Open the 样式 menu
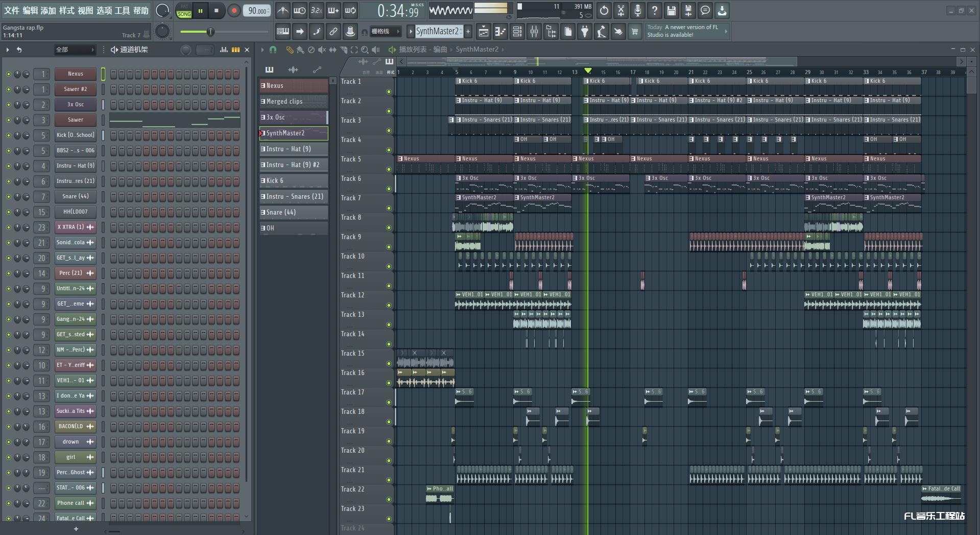 pos(67,10)
